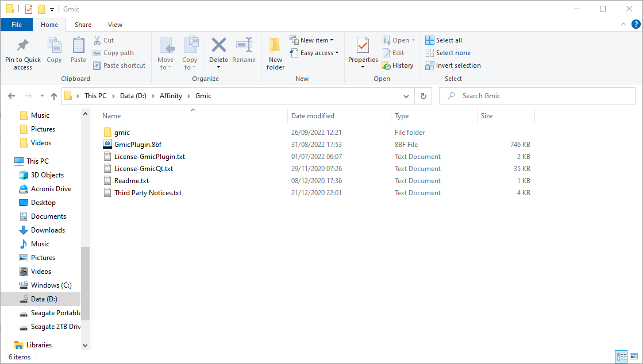Screen dimensions: 643x364
Task: Click Affinity in the address path
Action: [x=171, y=96]
